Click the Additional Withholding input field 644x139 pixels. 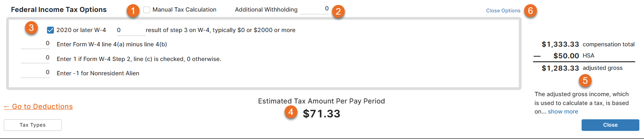(x=314, y=9)
